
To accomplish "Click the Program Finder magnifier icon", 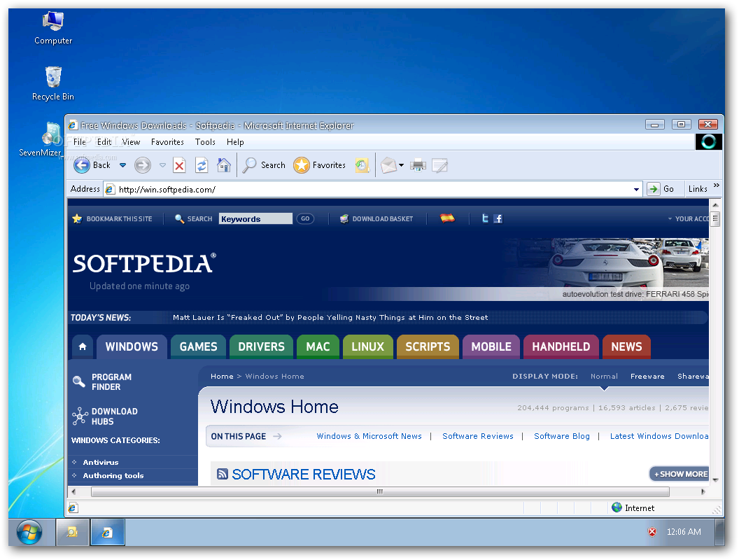I will pyautogui.click(x=78, y=381).
